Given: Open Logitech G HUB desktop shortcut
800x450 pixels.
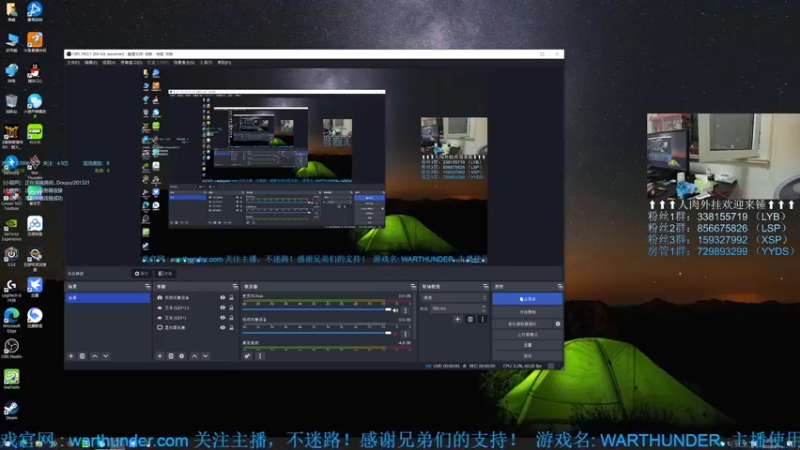Looking at the screenshot, I should pos(11,290).
